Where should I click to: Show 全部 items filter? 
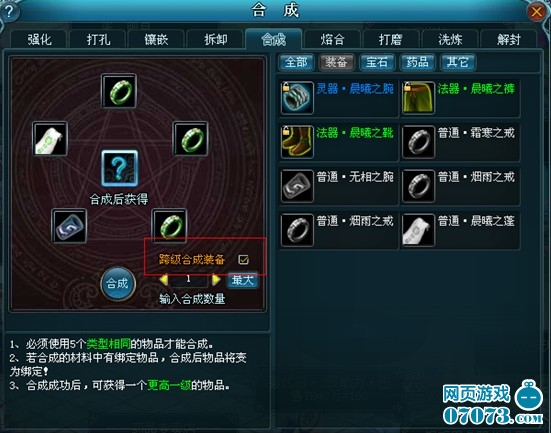(296, 63)
